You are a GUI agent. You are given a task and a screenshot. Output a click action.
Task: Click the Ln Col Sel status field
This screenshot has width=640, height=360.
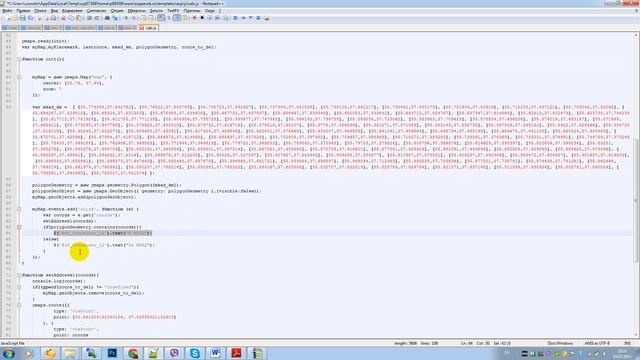(x=486, y=343)
